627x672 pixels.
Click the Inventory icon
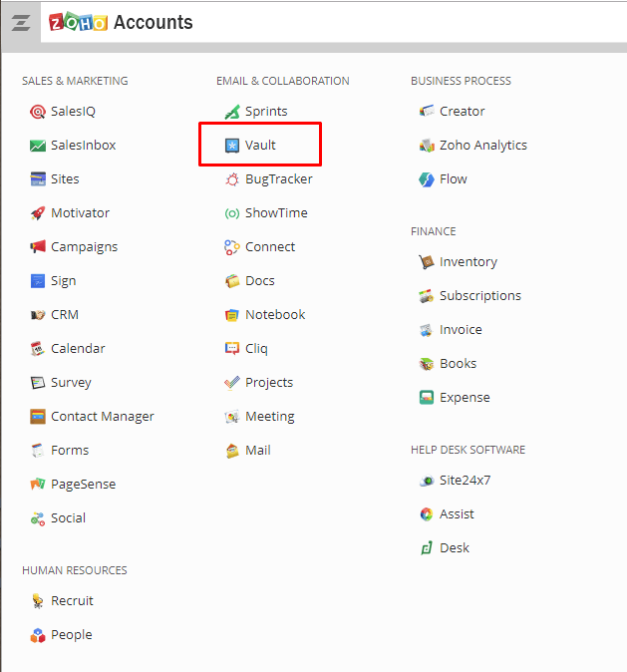click(427, 262)
